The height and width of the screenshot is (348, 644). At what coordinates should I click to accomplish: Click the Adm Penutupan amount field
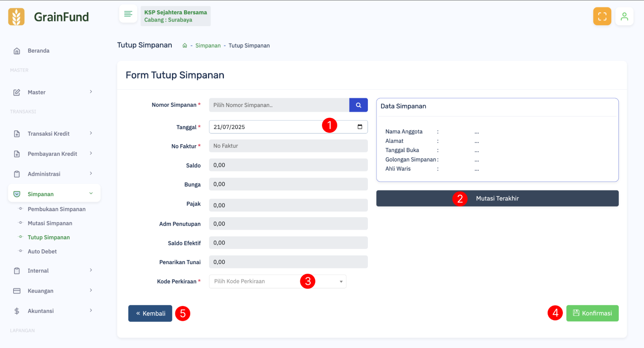(288, 224)
